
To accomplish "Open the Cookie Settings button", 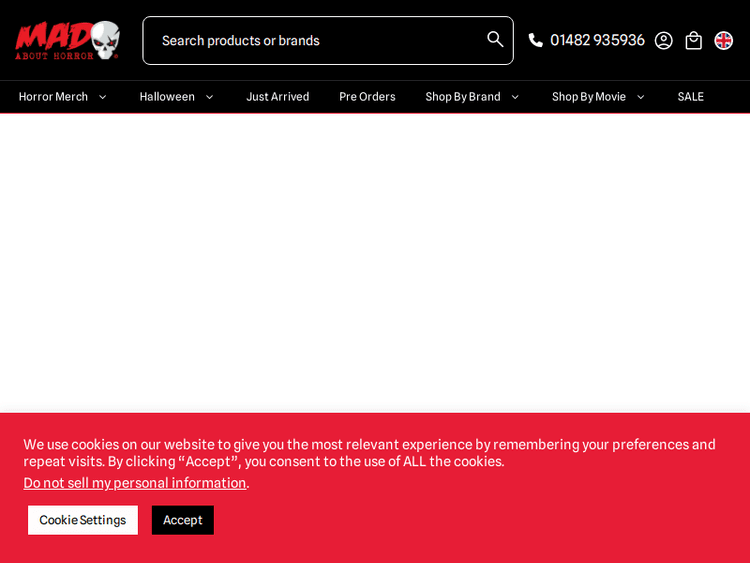I will (83, 520).
